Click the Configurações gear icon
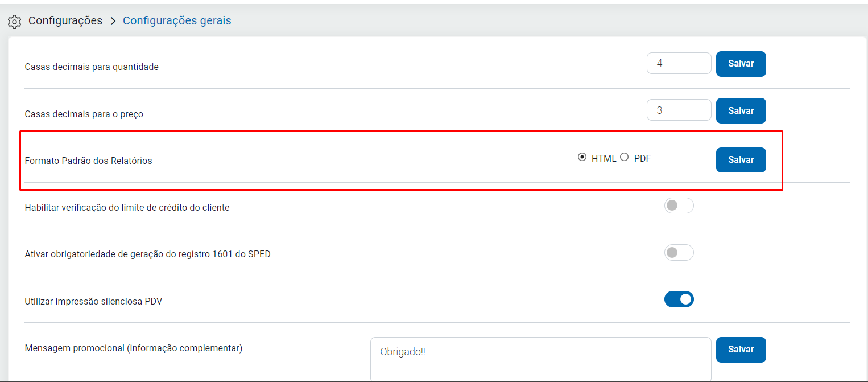 click(14, 22)
